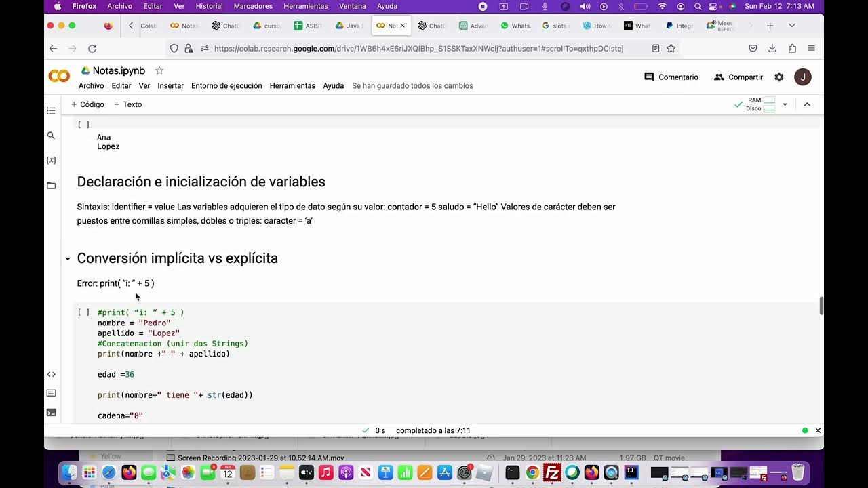Image resolution: width=868 pixels, height=488 pixels.
Task: Open the RAM and Disco runtime dropdown
Action: tap(785, 104)
